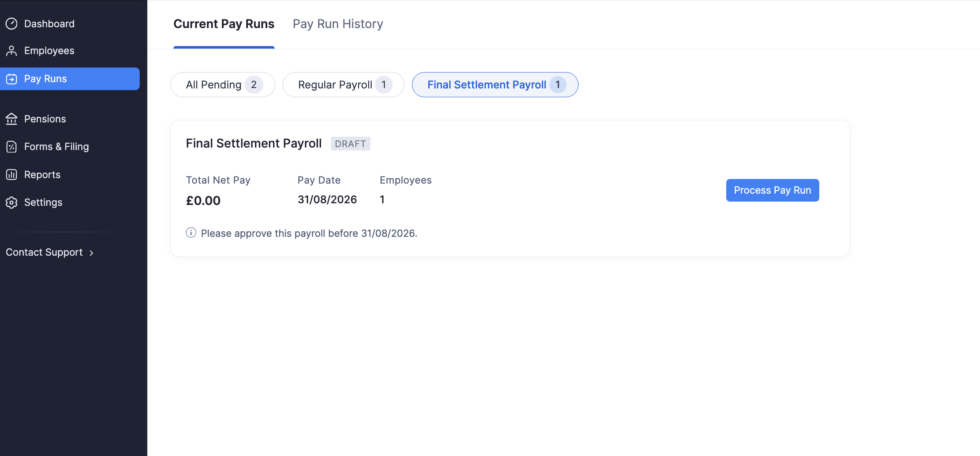Open the Forms & Filing page

[56, 147]
